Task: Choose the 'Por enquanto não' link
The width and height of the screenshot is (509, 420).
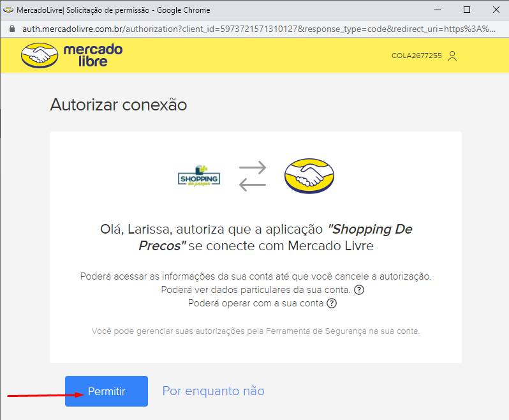Action: tap(213, 391)
